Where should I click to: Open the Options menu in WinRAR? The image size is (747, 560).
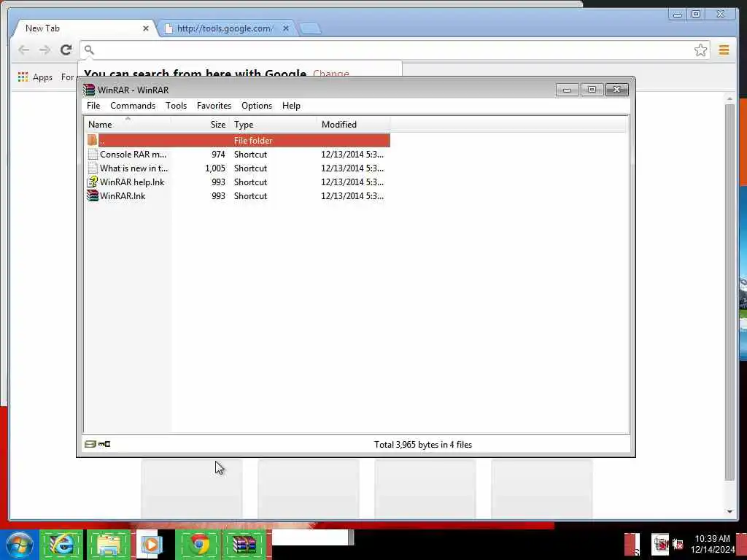pyautogui.click(x=256, y=106)
